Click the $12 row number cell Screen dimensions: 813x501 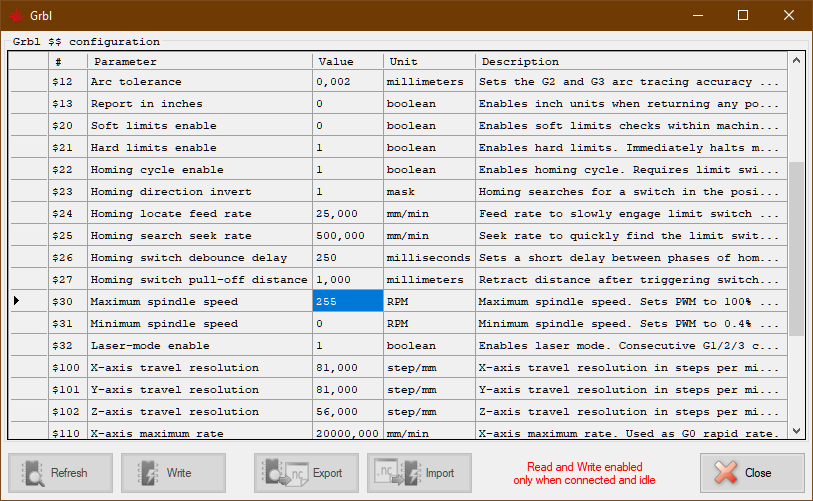click(x=68, y=81)
